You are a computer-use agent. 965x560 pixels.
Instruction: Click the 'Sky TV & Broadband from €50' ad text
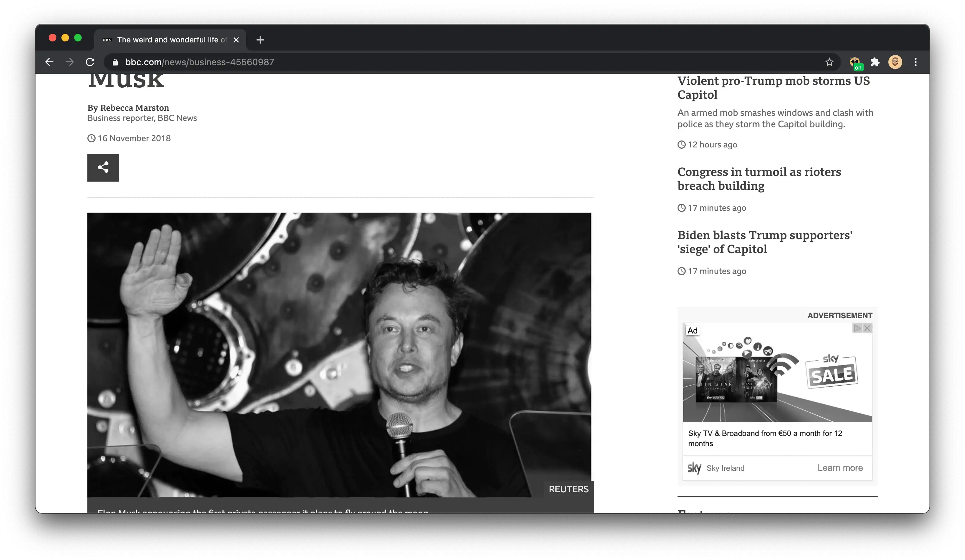765,438
